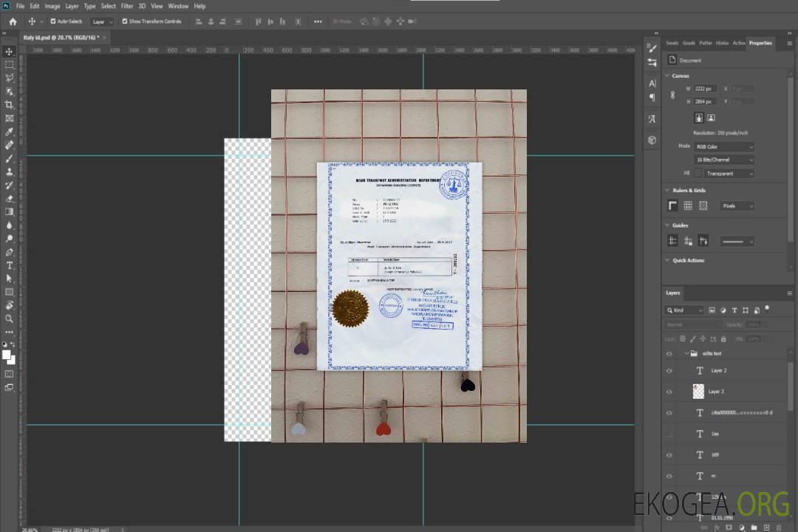Viewport: 798px width, 532px height.
Task: Choose the Rectangular Marquee tool
Action: (10, 65)
